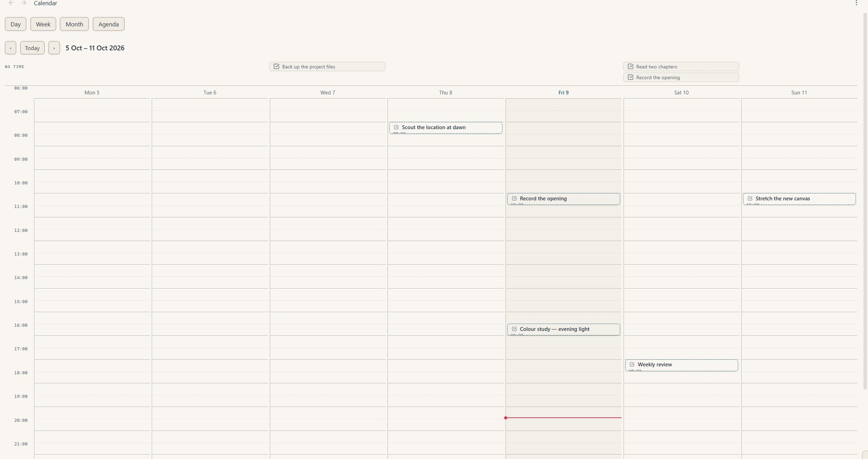The width and height of the screenshot is (868, 459).
Task: Tick checkbox for Weekly review
Action: [x=632, y=364]
